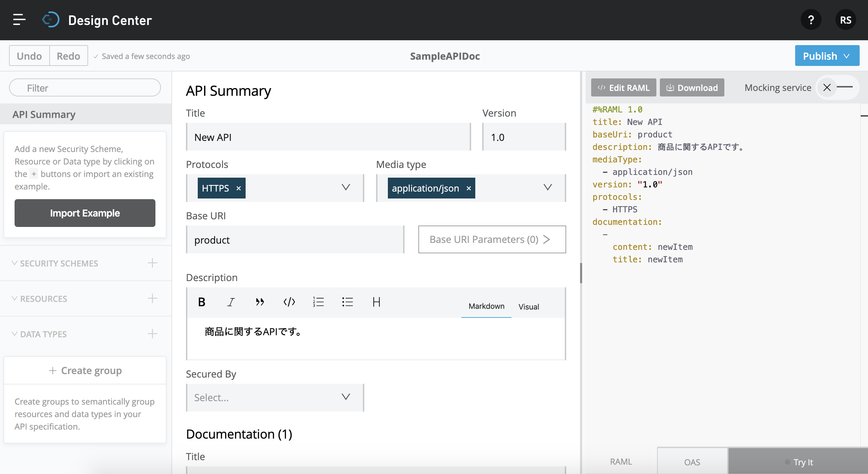Insert a numbered list in Description
868x474 pixels.
click(x=318, y=302)
